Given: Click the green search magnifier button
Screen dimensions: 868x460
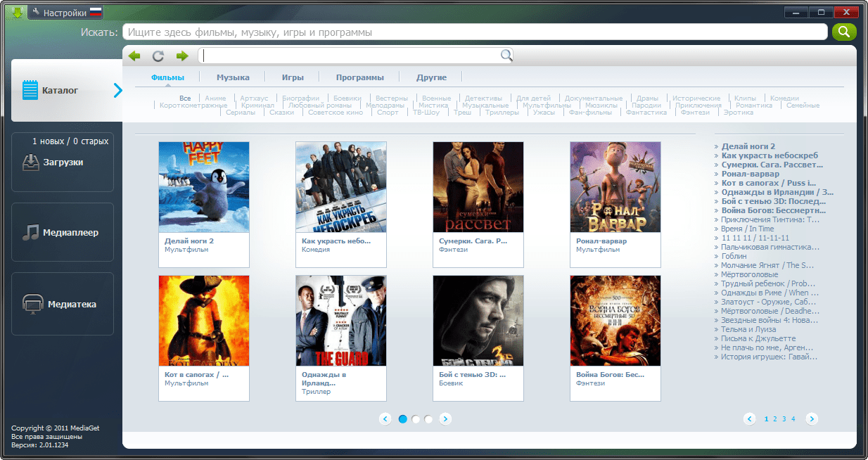Looking at the screenshot, I should click(844, 32).
